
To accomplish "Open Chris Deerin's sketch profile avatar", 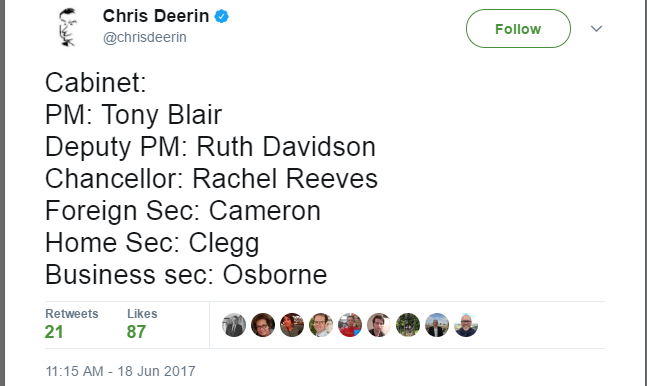I will 68,27.
